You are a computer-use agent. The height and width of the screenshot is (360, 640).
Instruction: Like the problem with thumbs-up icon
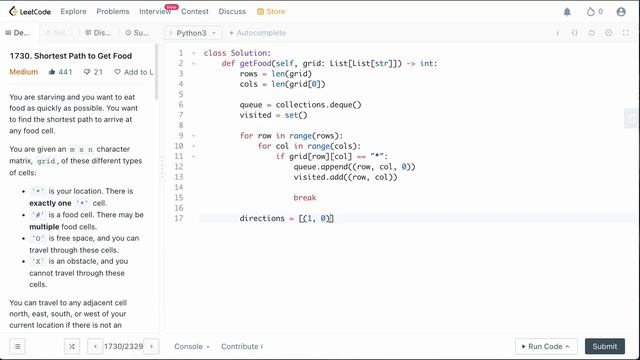pyautogui.click(x=52, y=72)
